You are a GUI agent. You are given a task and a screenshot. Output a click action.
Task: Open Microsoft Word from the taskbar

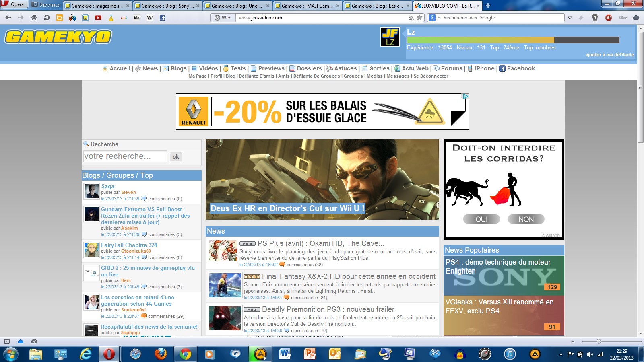pos(285,354)
